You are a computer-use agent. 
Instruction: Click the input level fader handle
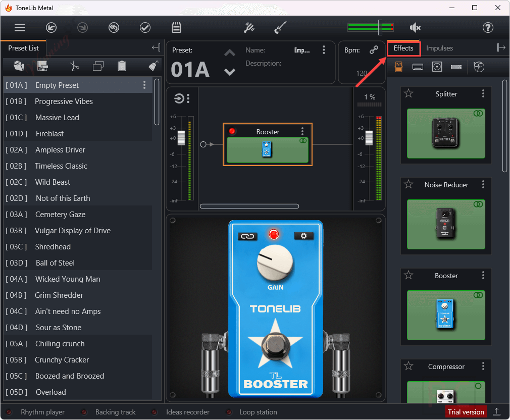coord(181,138)
